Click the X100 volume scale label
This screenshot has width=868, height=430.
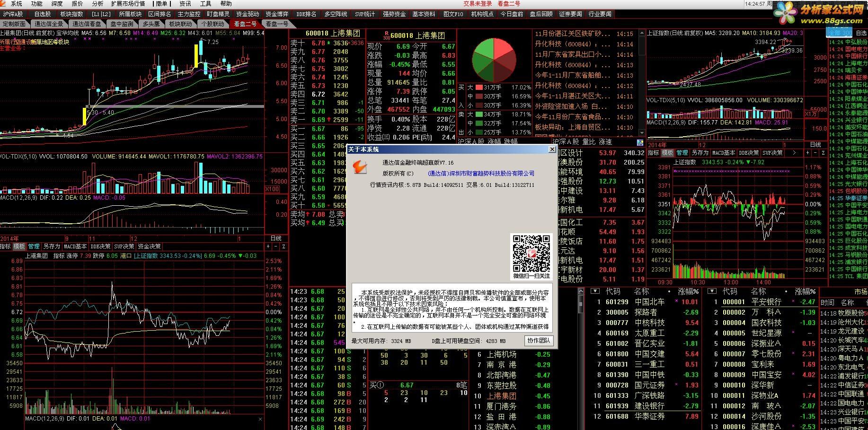[x=272, y=189]
